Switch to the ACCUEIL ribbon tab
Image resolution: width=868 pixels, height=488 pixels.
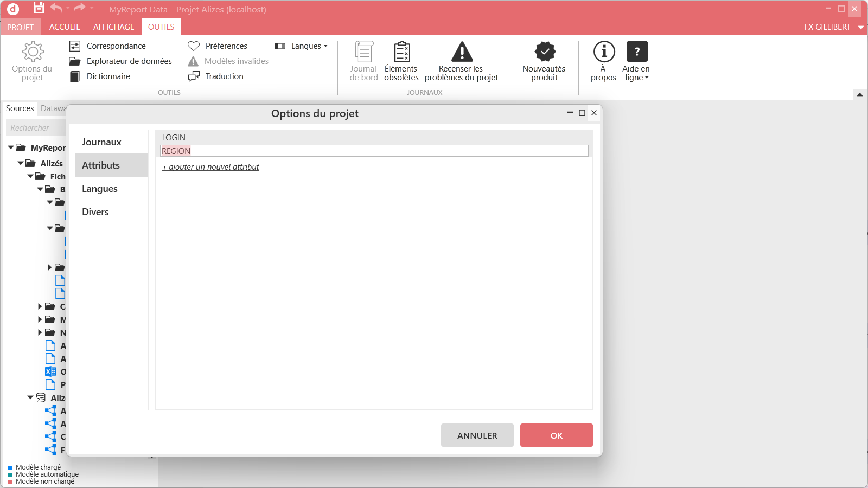(65, 27)
